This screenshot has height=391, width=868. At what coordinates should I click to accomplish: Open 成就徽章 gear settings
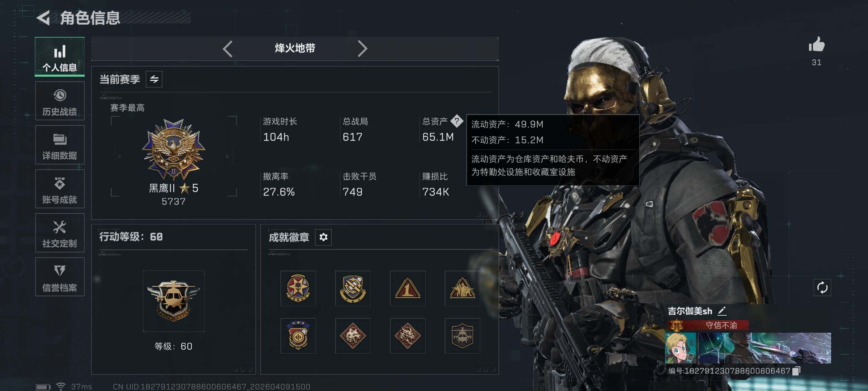pos(323,237)
